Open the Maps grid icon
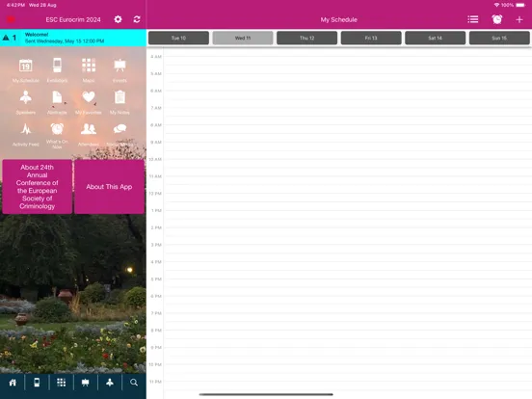This screenshot has height=399, width=532. [x=89, y=66]
